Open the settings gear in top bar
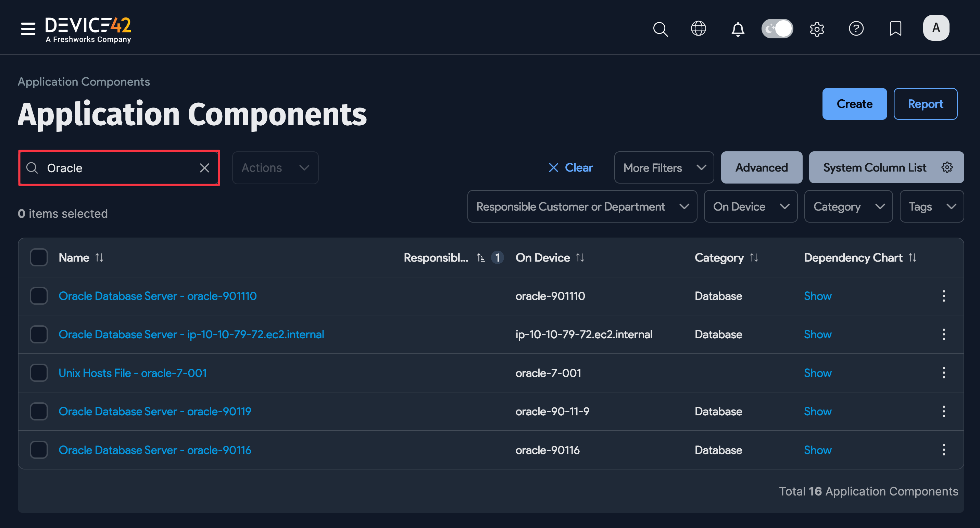Screen dimensions: 980x528 coord(817,29)
